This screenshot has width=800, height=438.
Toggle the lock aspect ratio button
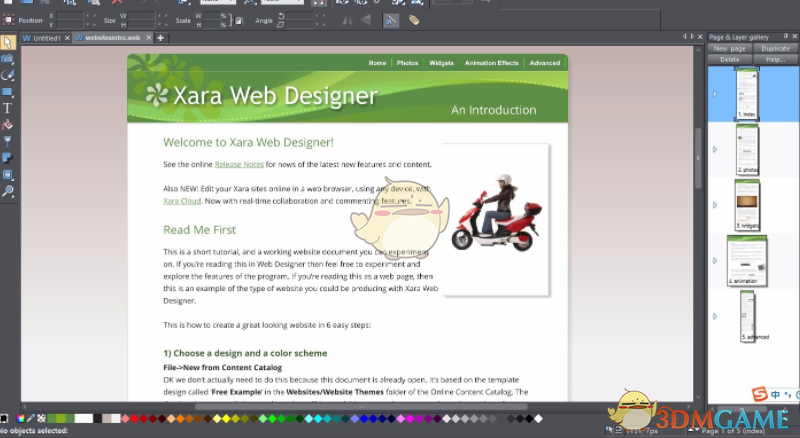coord(238,21)
